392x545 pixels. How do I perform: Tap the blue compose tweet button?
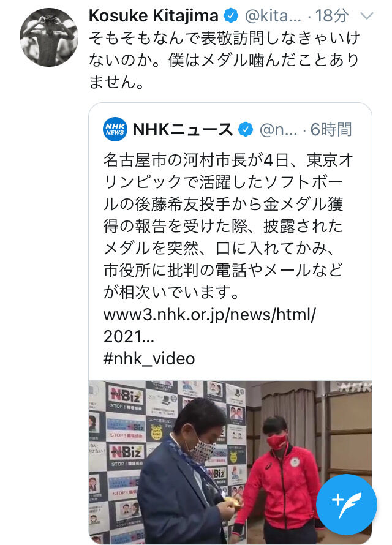[347, 505]
